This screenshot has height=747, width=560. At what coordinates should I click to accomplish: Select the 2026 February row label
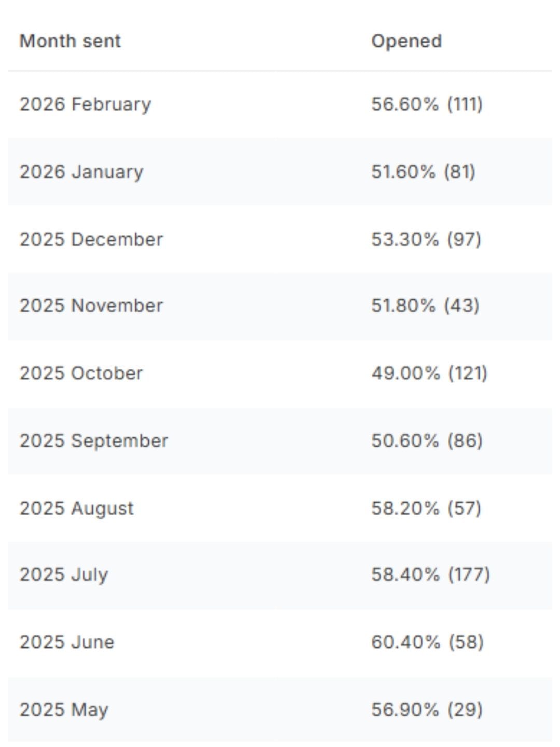(86, 104)
